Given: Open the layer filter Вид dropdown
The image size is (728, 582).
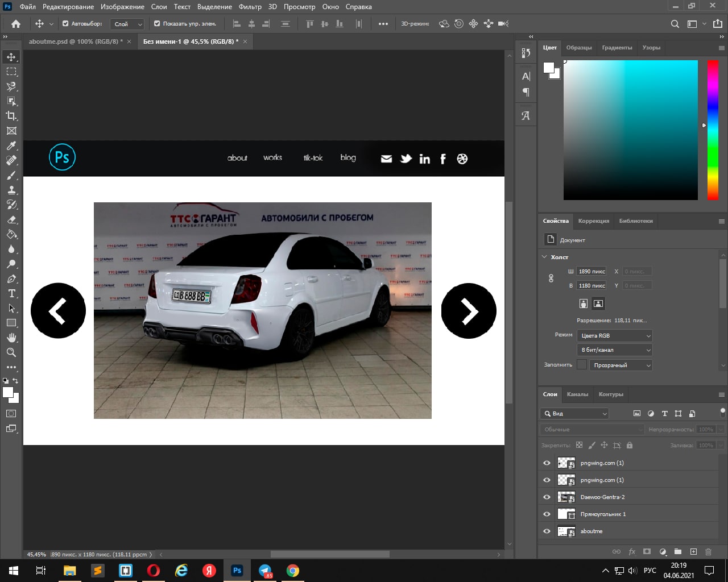Looking at the screenshot, I should [x=574, y=414].
